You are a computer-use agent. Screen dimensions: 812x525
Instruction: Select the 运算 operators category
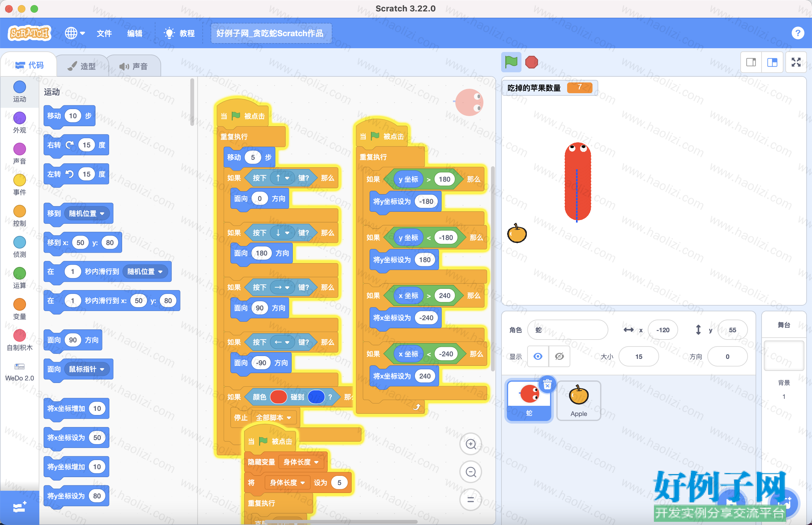coord(19,278)
